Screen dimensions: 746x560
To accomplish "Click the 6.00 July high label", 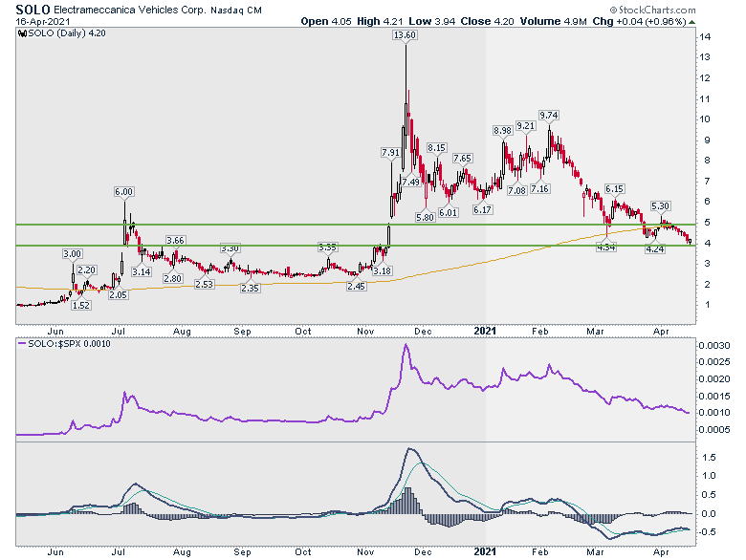I will click(123, 191).
